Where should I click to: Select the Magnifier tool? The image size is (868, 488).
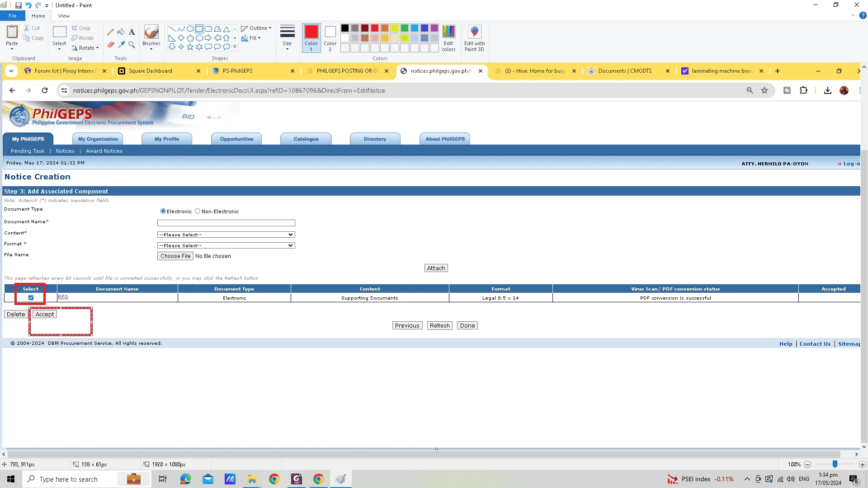tap(132, 44)
